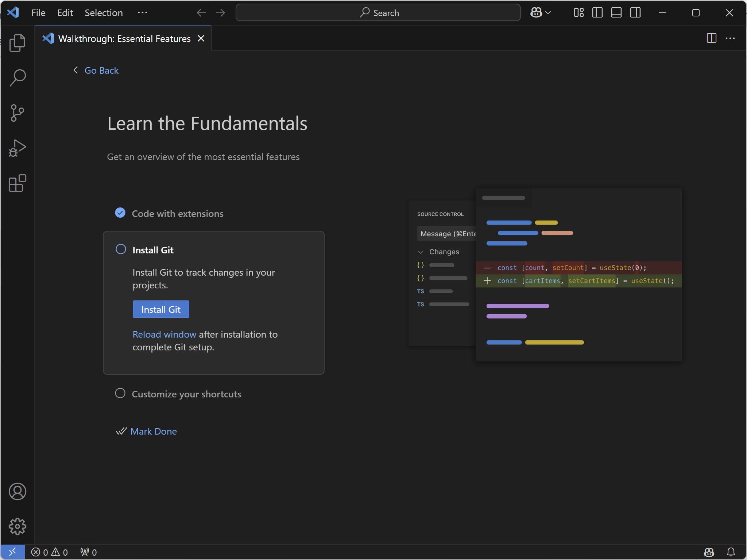The height and width of the screenshot is (560, 747).
Task: Open the Run and Debug view
Action: click(17, 148)
